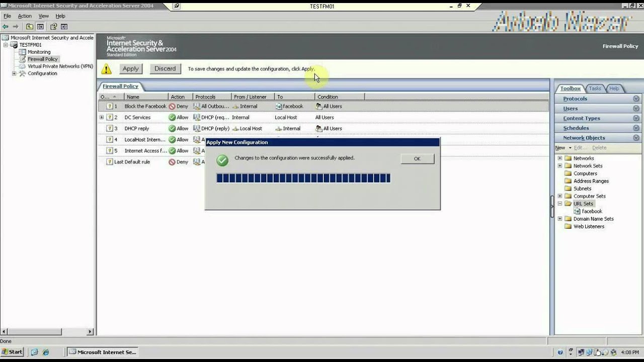The width and height of the screenshot is (644, 362).
Task: Click the facebook item icon under URL Sets
Action: [577, 211]
